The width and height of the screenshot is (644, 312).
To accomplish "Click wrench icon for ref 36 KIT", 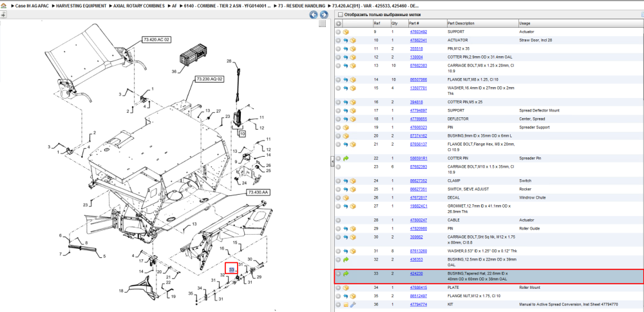I will click(x=353, y=305).
